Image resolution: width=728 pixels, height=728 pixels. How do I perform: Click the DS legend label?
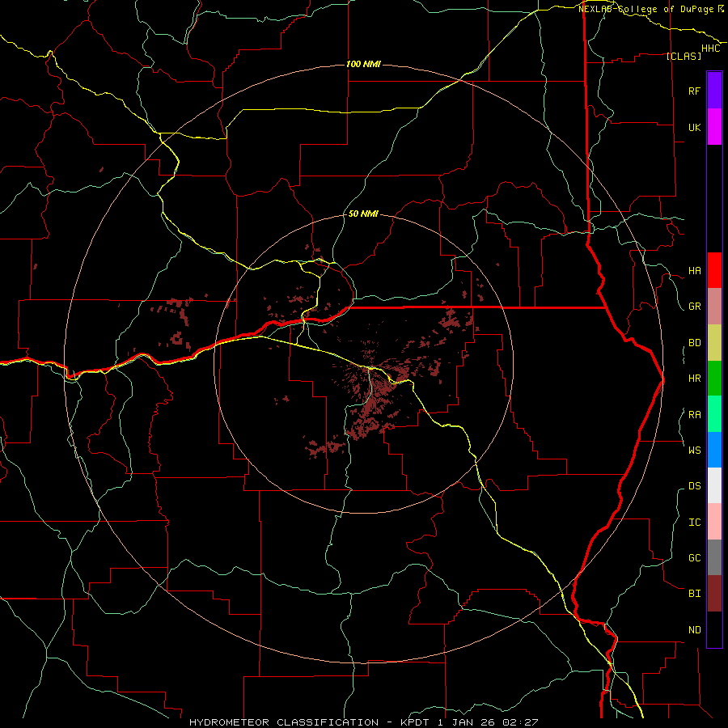[694, 485]
